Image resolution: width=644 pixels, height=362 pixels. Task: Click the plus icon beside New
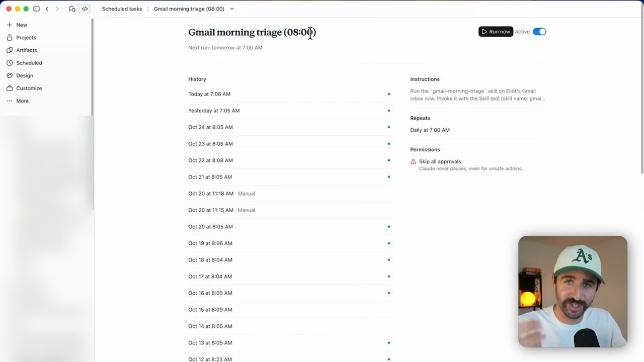point(10,25)
